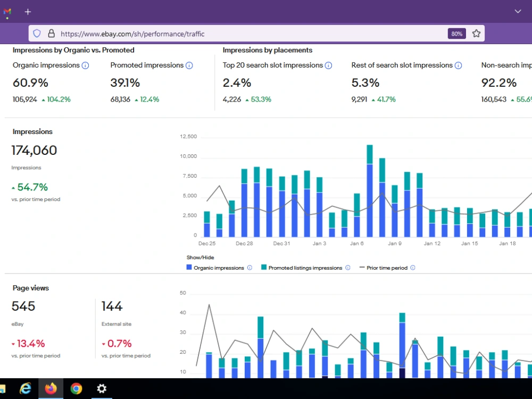Open a new browser tab

pyautogui.click(x=28, y=12)
